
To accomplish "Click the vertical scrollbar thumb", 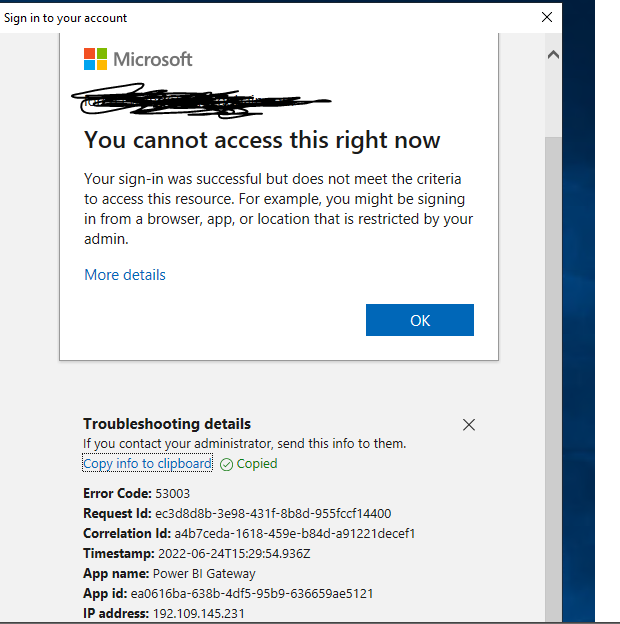I will [x=553, y=378].
